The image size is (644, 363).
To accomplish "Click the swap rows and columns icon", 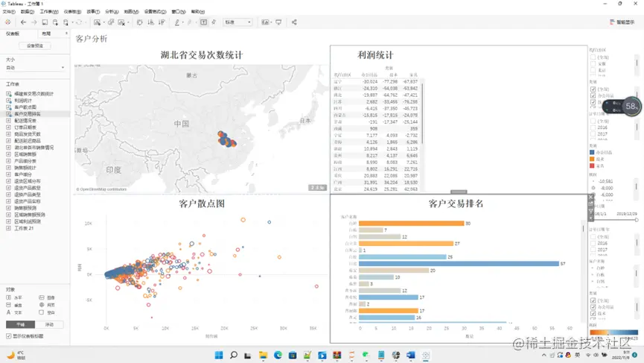I will pyautogui.click(x=140, y=22).
